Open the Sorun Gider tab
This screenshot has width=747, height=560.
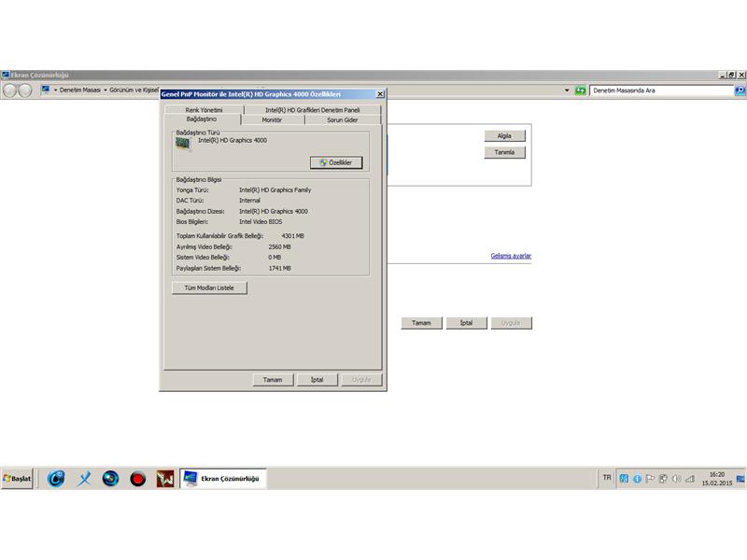click(x=343, y=120)
